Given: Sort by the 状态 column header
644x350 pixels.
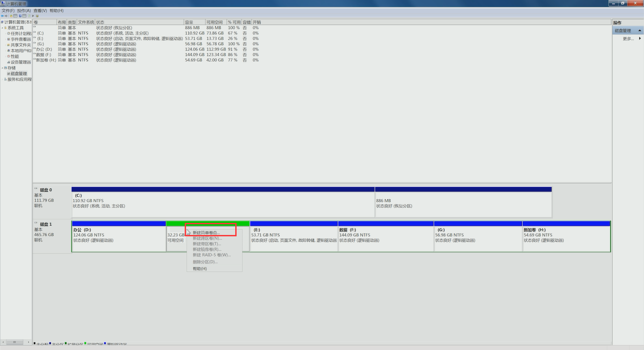Looking at the screenshot, I should click(139, 22).
